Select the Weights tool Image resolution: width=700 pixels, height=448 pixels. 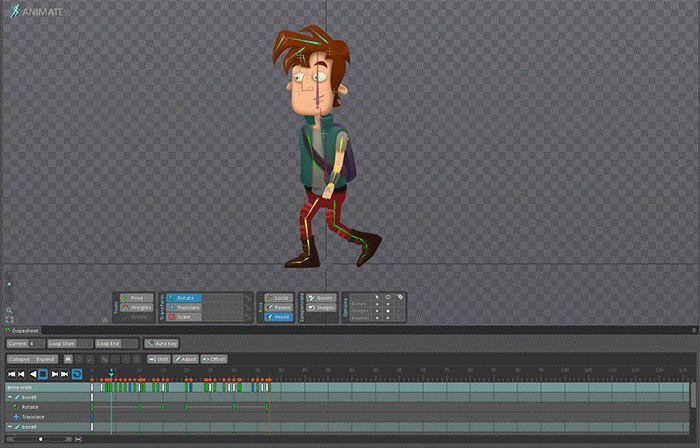click(137, 307)
